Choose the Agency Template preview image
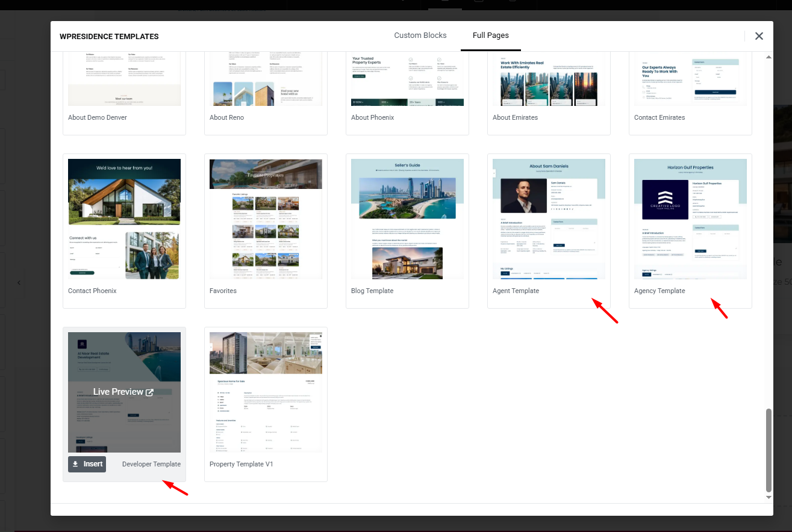Screen dimensions: 792x532 pyautogui.click(x=690, y=219)
